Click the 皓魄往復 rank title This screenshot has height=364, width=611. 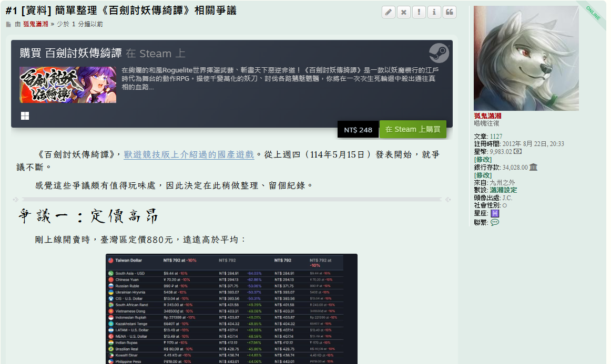click(x=486, y=123)
